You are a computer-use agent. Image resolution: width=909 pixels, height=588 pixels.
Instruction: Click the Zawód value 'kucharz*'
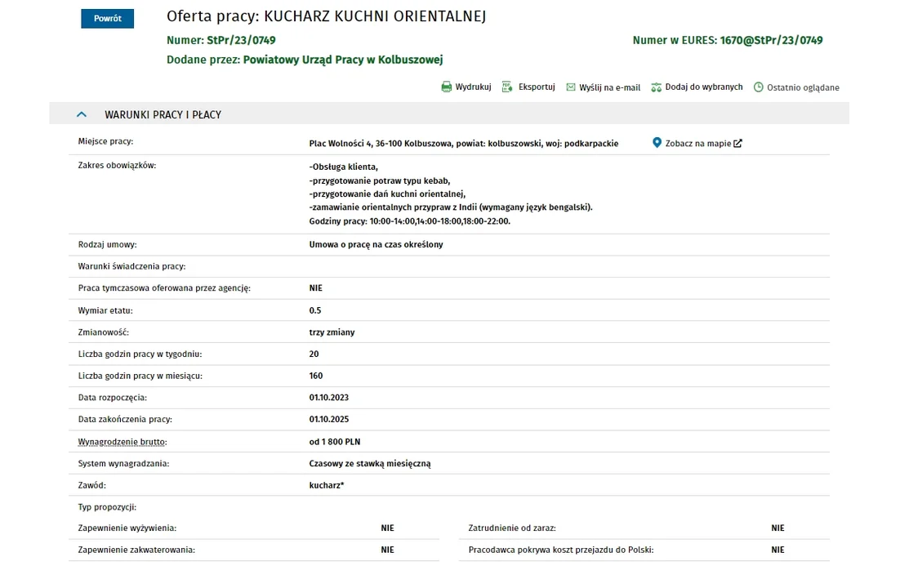pos(327,485)
